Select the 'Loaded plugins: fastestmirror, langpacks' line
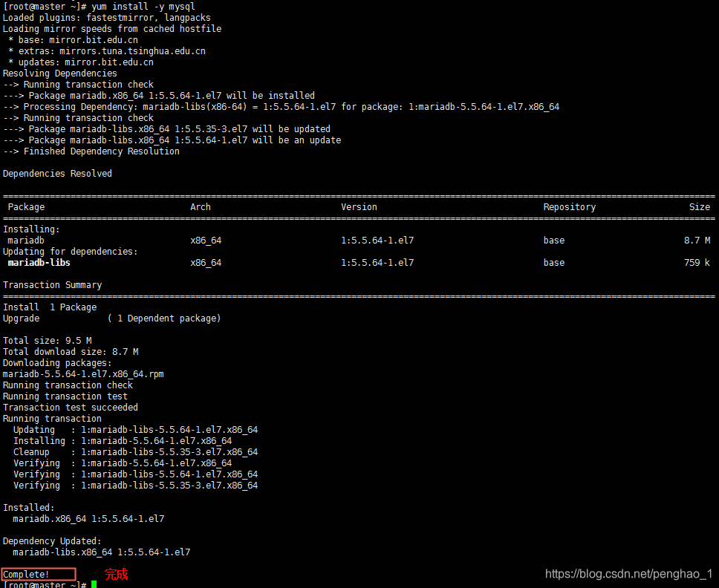Image resolution: width=719 pixels, height=588 pixels. 107,18
